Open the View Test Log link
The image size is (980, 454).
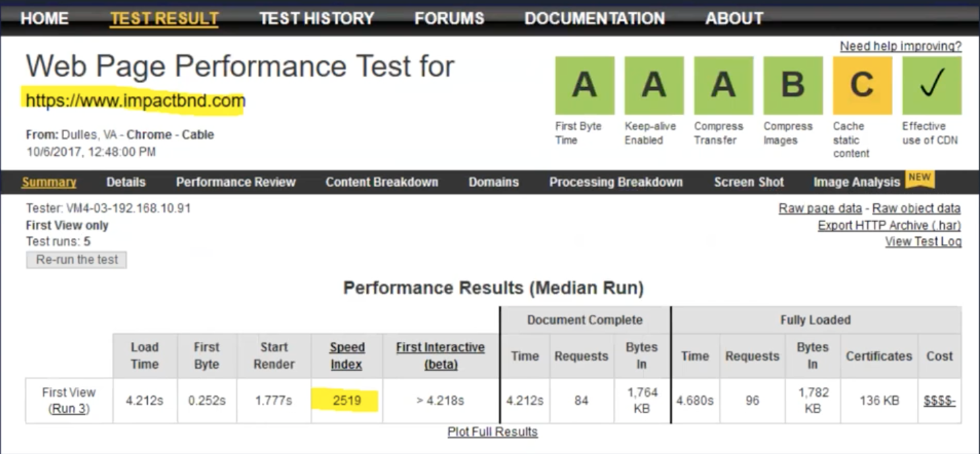tap(923, 241)
